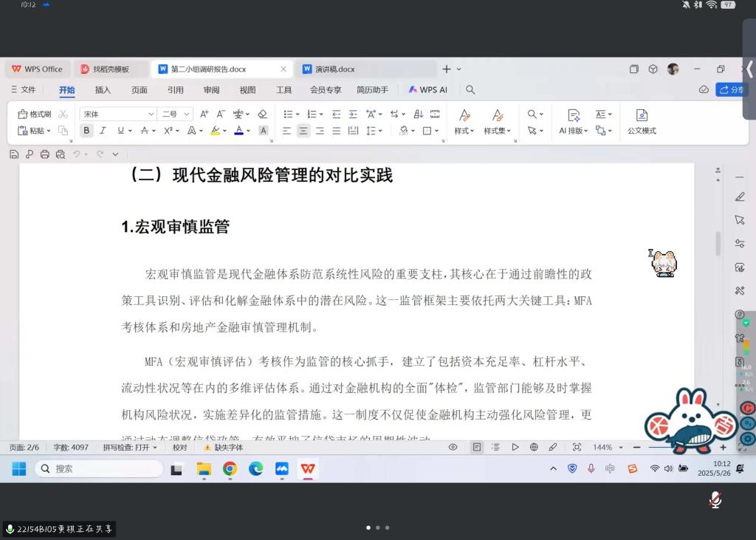Click the eye protection mode icon in status bar

pos(453,448)
